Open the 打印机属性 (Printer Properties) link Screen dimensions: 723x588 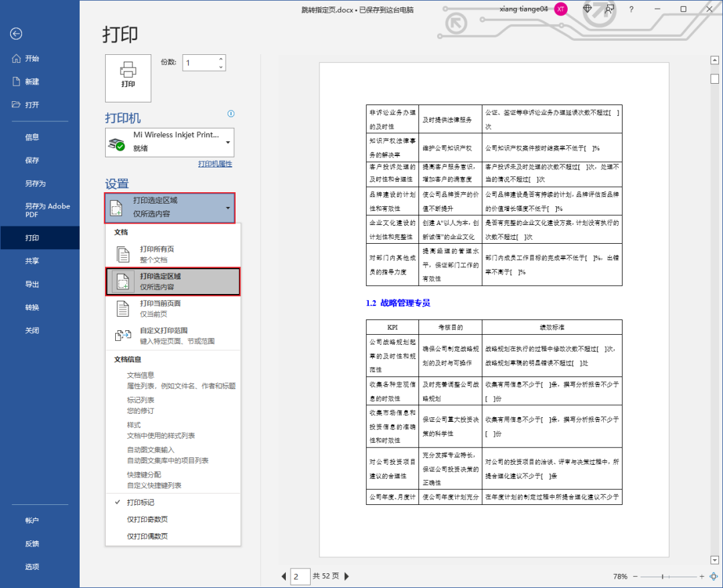(215, 164)
